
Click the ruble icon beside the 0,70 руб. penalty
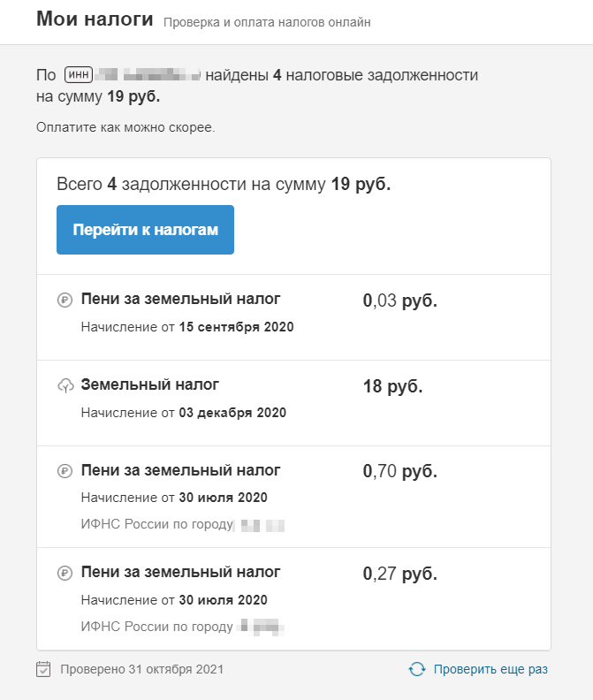click(65, 471)
